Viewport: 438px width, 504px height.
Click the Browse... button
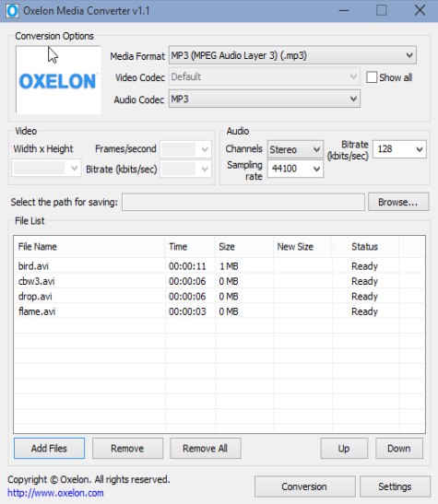tap(398, 202)
